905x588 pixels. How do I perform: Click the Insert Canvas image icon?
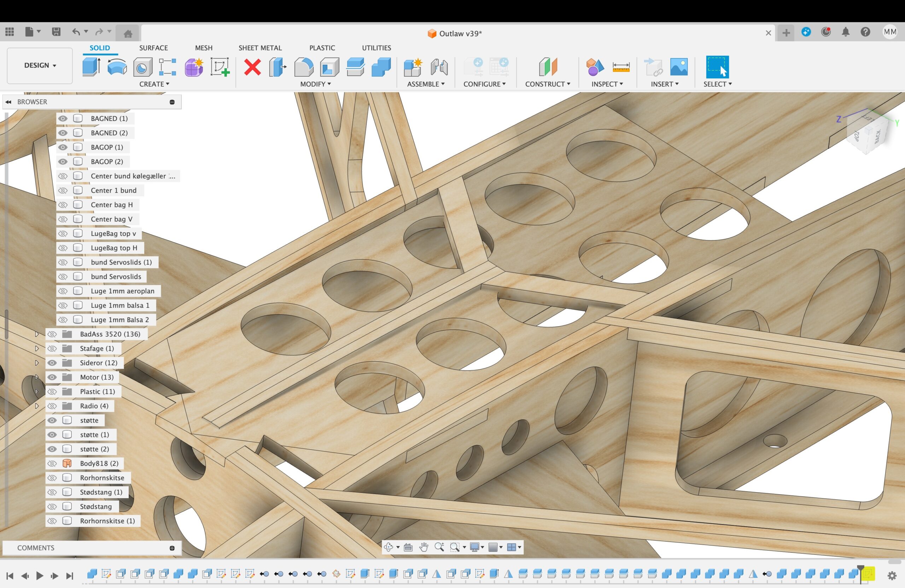tap(679, 67)
